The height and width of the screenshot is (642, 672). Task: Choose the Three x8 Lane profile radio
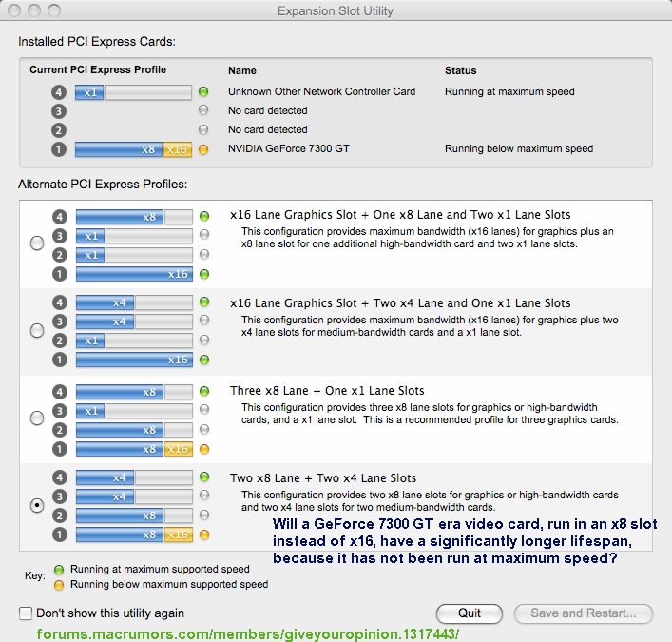click(37, 418)
